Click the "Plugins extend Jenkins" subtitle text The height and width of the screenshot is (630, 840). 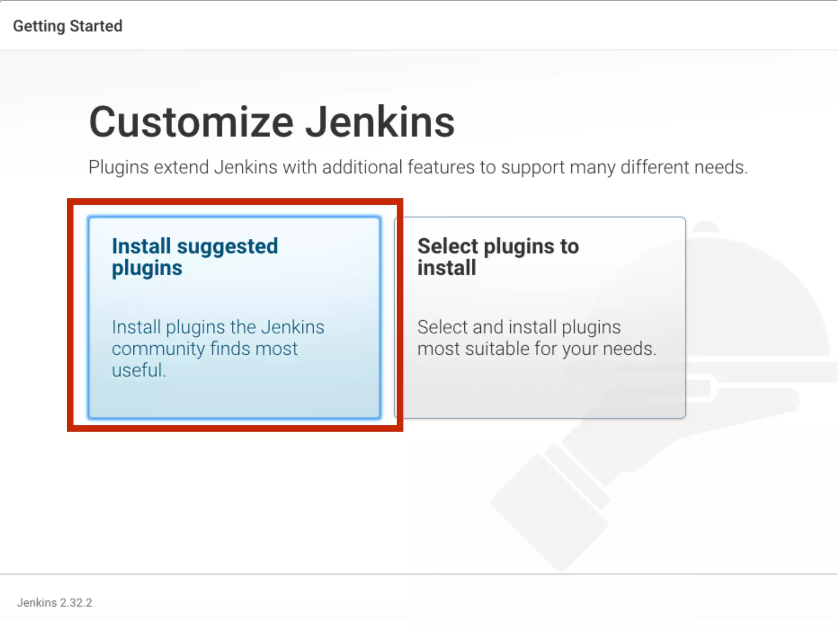pyautogui.click(x=418, y=167)
